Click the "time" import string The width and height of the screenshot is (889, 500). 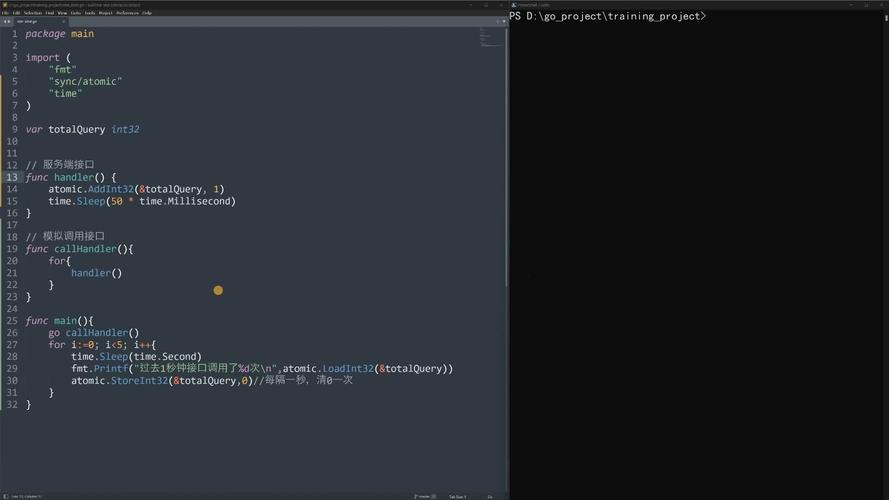click(x=65, y=94)
